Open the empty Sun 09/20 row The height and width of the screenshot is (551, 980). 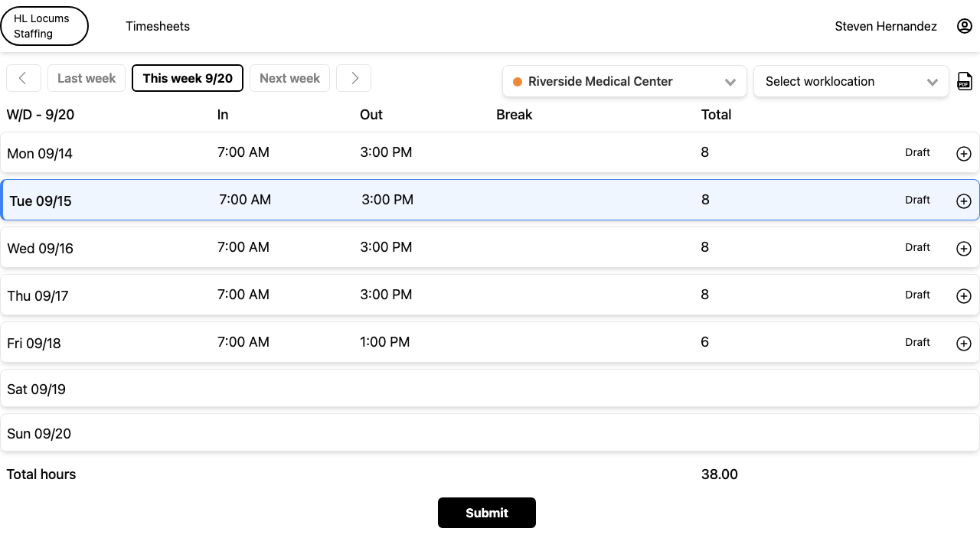click(490, 433)
